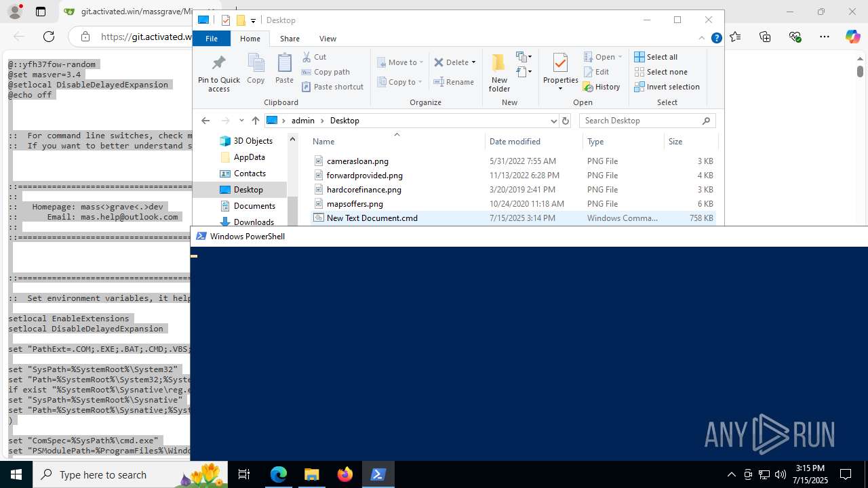Image resolution: width=868 pixels, height=488 pixels.
Task: Click admin in the address path
Action: pyautogui.click(x=303, y=121)
